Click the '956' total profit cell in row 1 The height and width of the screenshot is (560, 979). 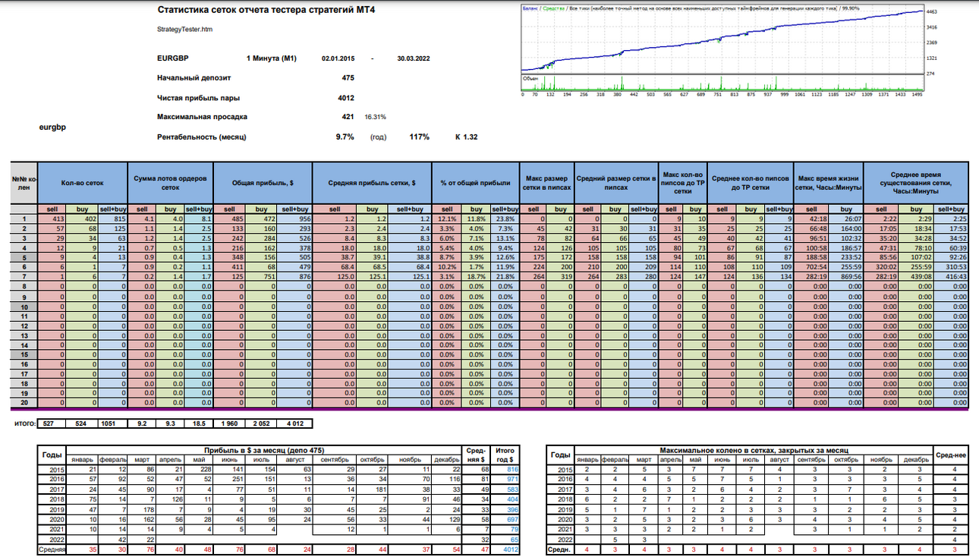pyautogui.click(x=294, y=219)
